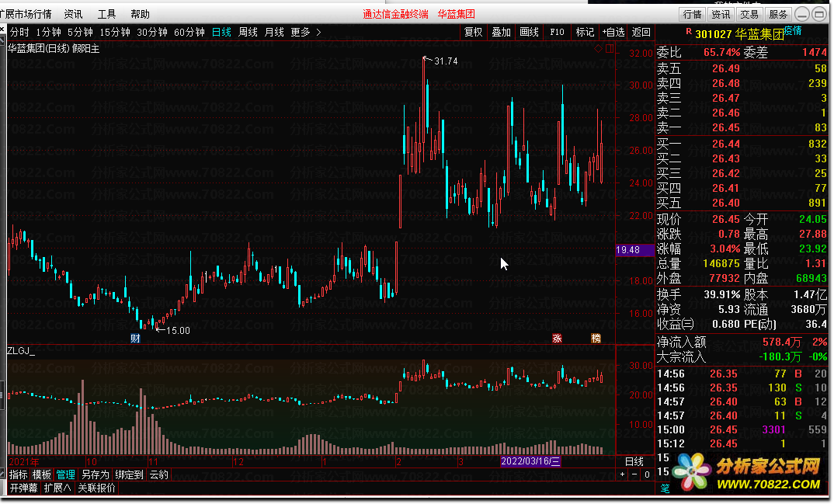Click the 15.00 low price annotation
Screen dimensions: 834x504
coord(178,331)
